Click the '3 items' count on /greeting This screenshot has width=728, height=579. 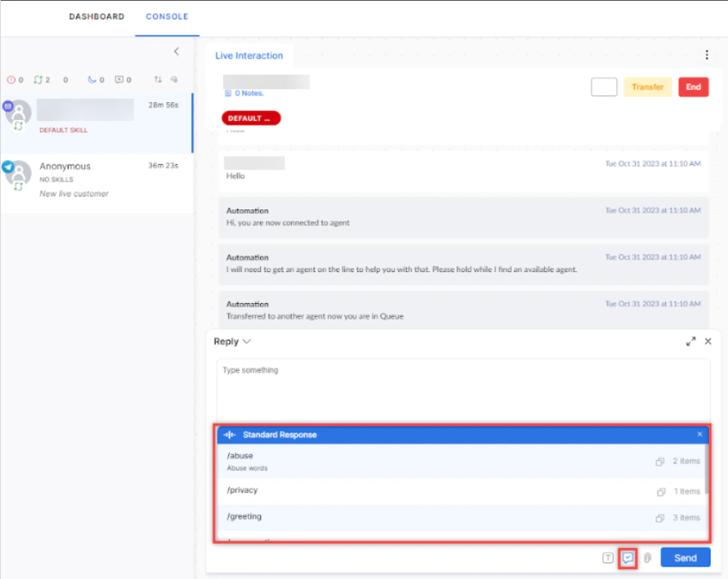click(686, 518)
